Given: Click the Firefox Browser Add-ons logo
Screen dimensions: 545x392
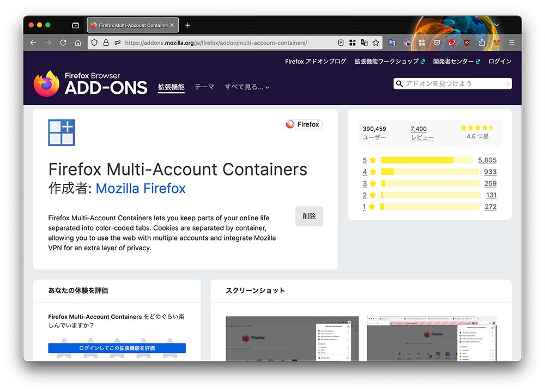Looking at the screenshot, I should 90,84.
